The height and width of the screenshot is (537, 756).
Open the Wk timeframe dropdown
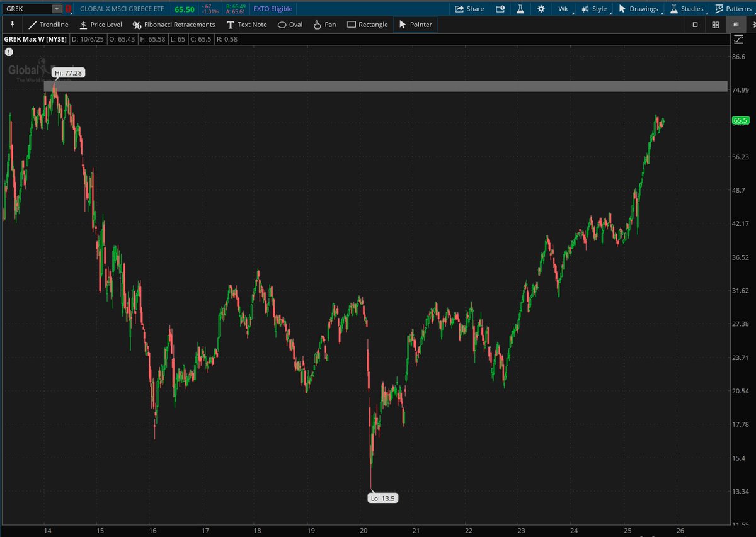pyautogui.click(x=563, y=9)
